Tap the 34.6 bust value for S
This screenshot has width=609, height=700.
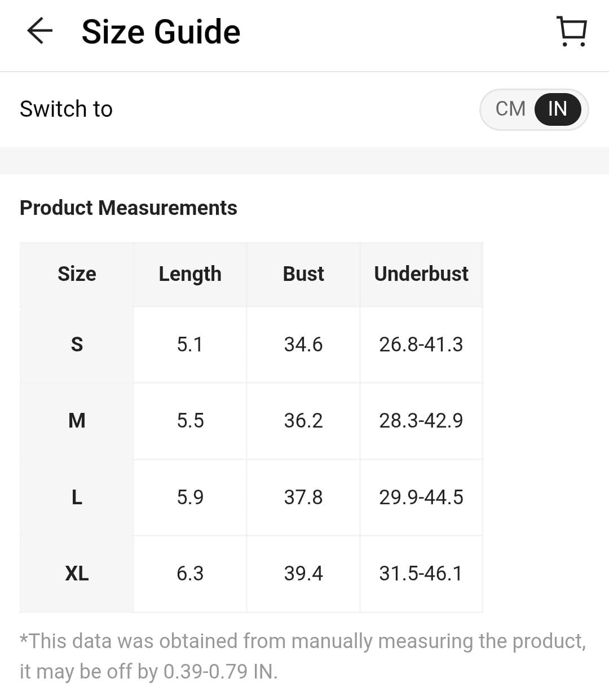[303, 345]
